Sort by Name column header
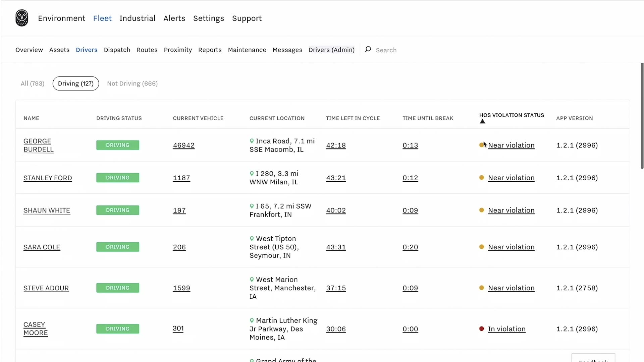This screenshot has width=644, height=362. [x=32, y=118]
